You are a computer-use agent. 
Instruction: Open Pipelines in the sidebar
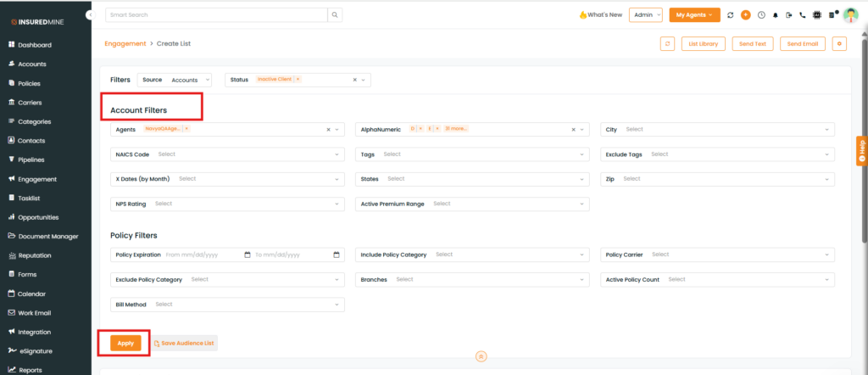point(31,160)
